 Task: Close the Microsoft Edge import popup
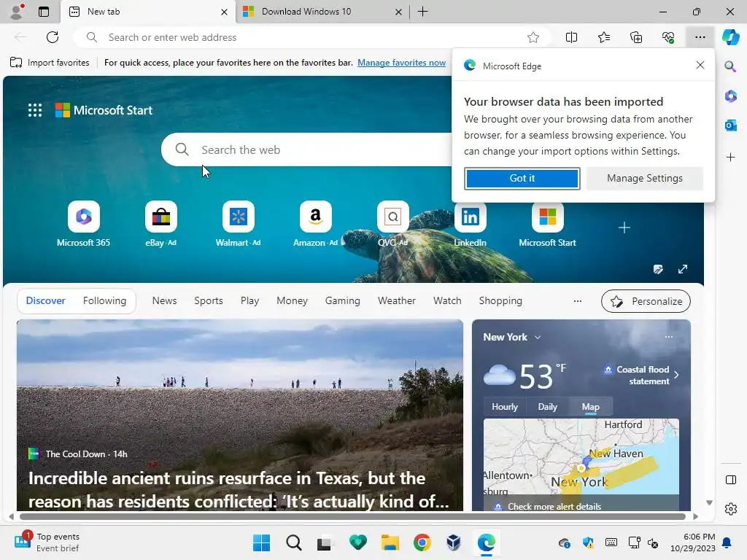click(x=700, y=65)
